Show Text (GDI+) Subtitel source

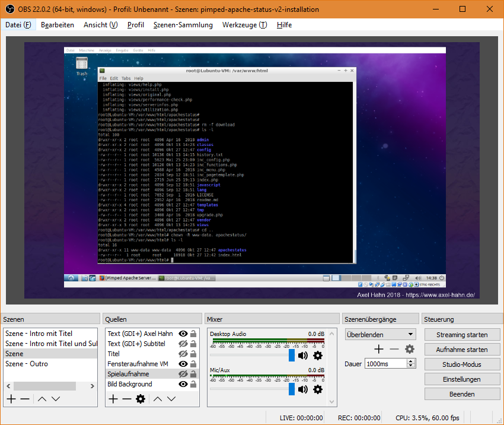(183, 344)
